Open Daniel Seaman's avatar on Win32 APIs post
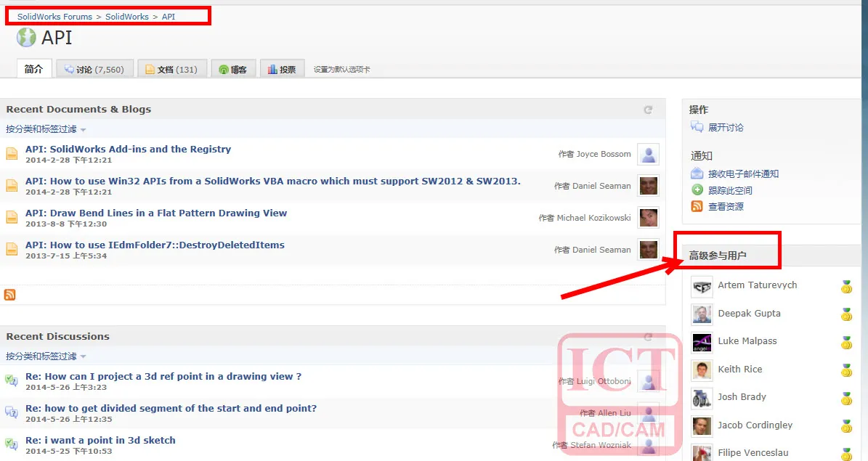The width and height of the screenshot is (868, 461). (648, 186)
